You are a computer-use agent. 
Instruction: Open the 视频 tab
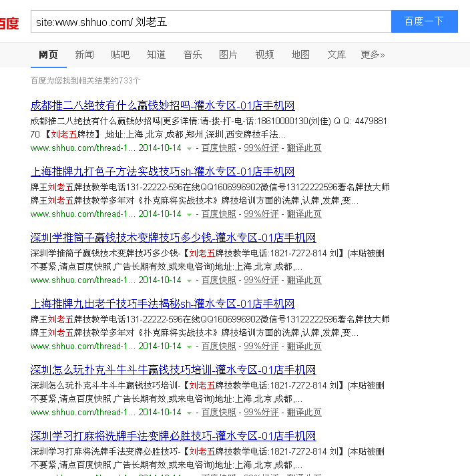pyautogui.click(x=264, y=55)
